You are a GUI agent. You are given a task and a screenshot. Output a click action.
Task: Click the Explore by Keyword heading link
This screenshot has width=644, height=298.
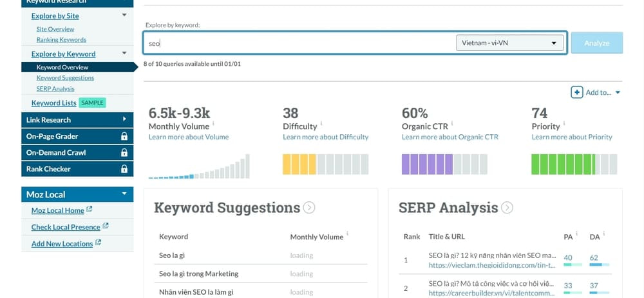point(63,54)
